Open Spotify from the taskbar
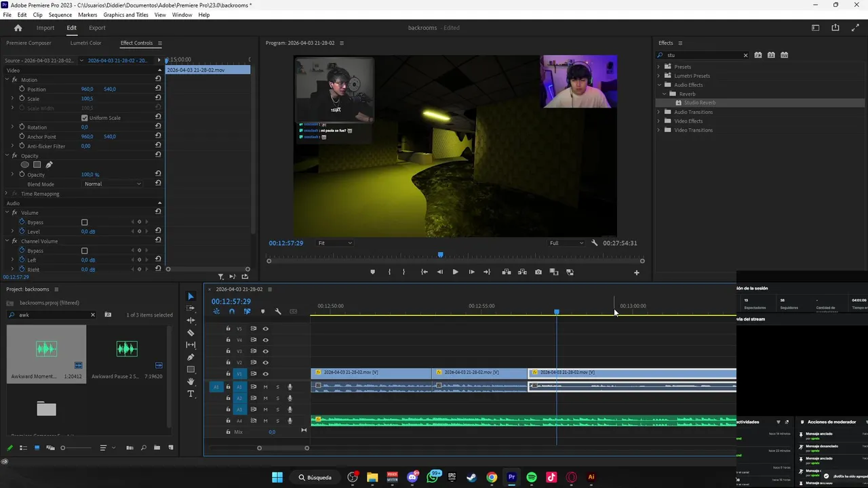Screen dimensions: 868x488 (532, 477)
